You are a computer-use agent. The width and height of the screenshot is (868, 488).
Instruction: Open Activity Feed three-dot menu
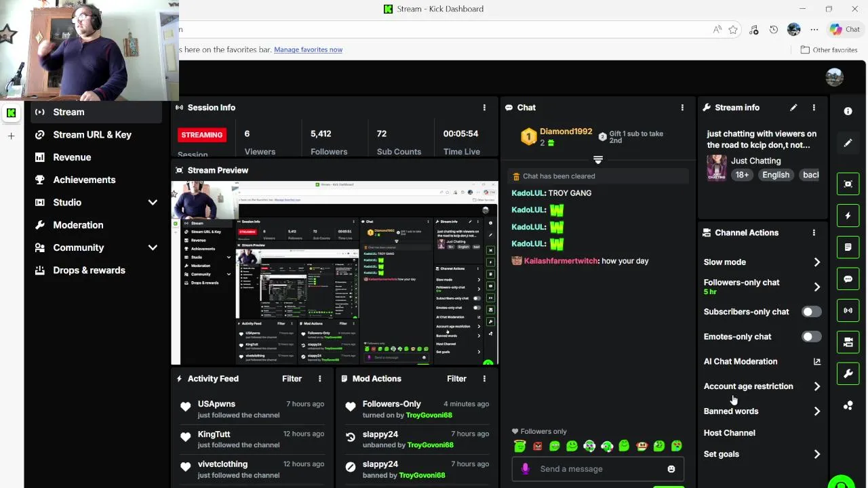click(320, 379)
